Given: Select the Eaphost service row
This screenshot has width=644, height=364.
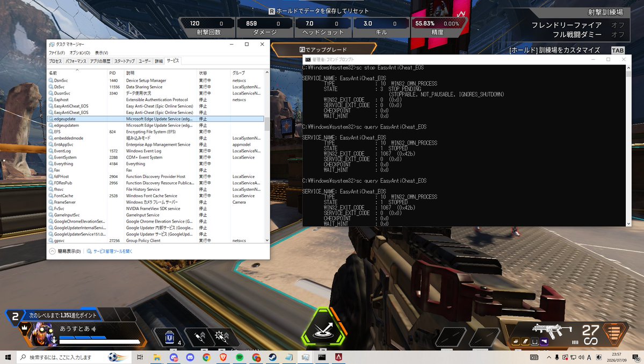Looking at the screenshot, I should pos(156,99).
